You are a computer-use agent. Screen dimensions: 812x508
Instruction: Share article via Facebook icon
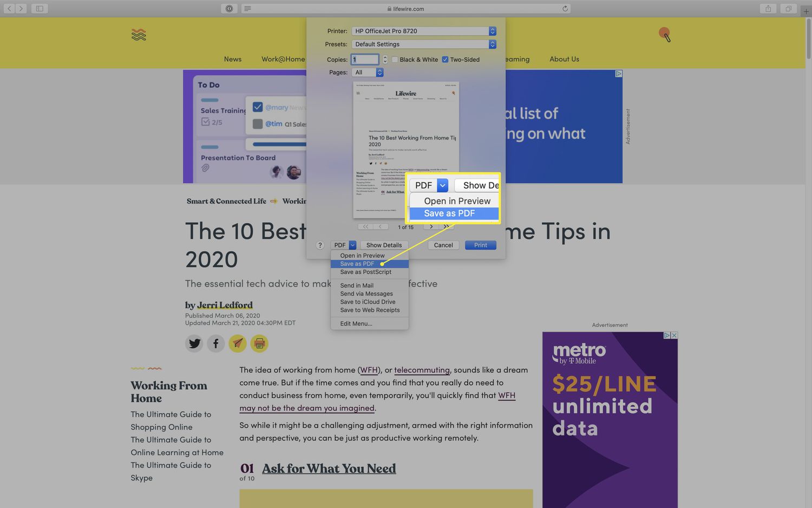[x=216, y=343]
